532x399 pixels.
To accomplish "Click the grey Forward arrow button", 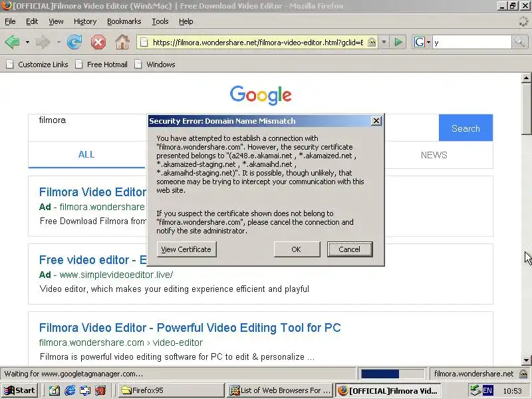I will click(x=43, y=43).
